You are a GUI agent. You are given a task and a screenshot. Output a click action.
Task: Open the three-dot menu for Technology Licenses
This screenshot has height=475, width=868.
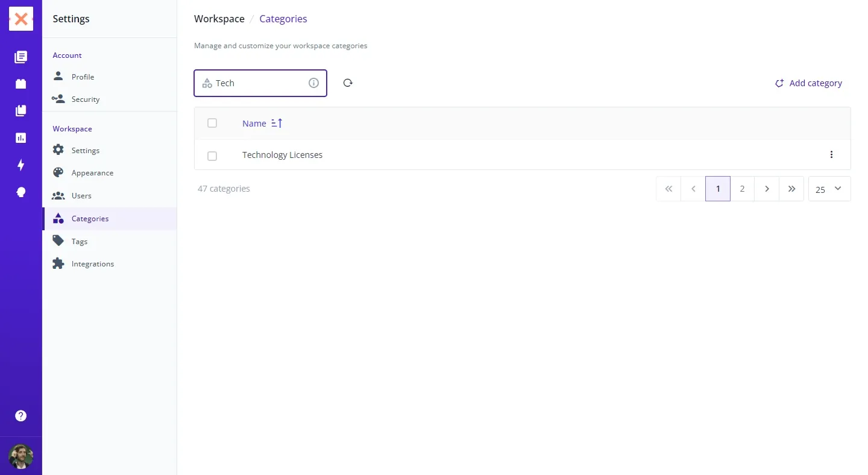coord(831,155)
